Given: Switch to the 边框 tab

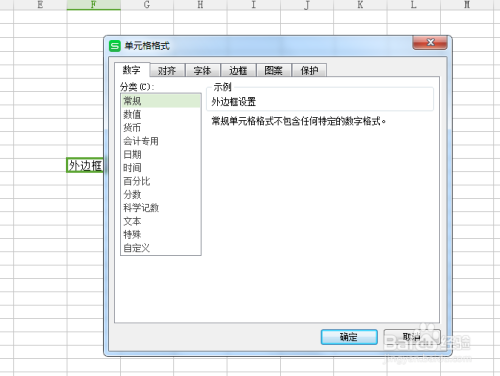Looking at the screenshot, I should coord(238,71).
